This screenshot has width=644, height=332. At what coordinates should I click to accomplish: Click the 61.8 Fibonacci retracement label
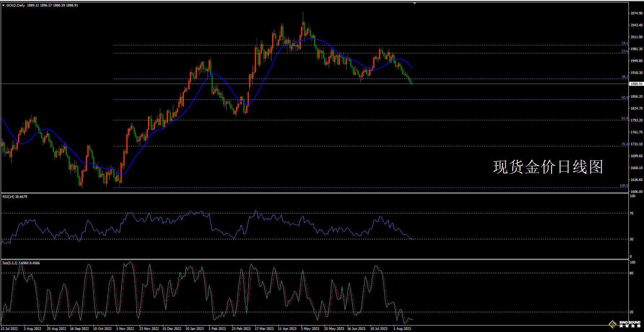[625, 118]
